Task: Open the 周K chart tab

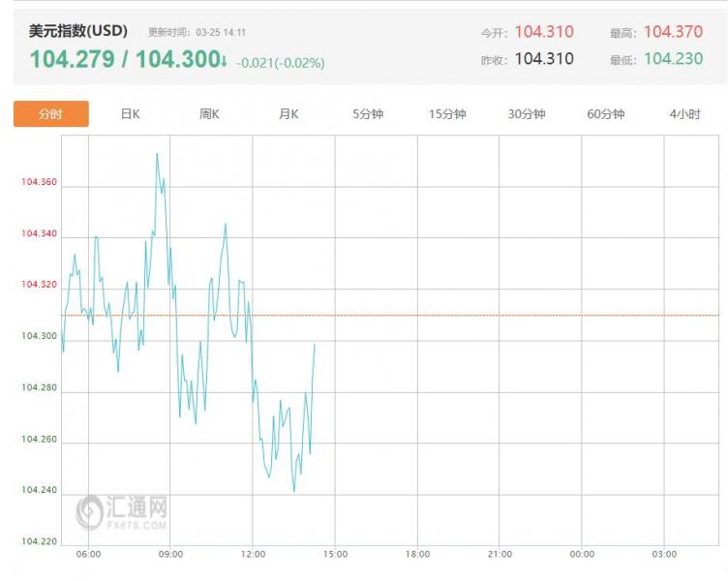Action: [209, 114]
